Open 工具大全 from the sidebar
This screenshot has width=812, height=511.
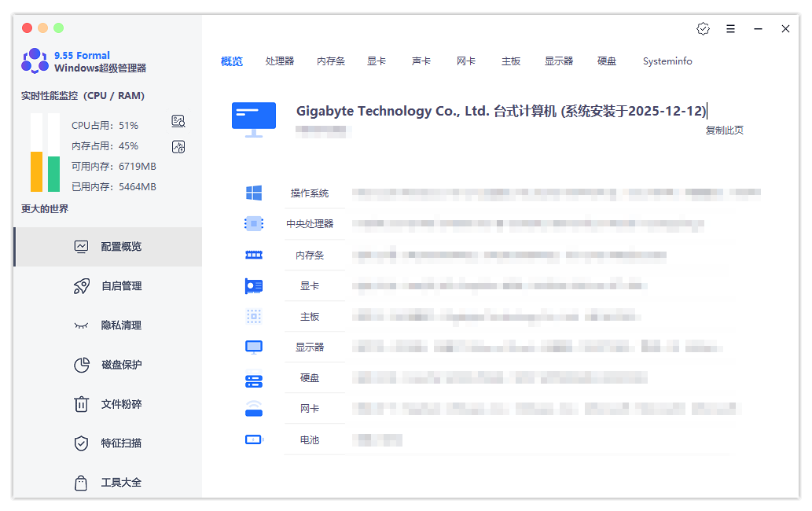[108, 483]
